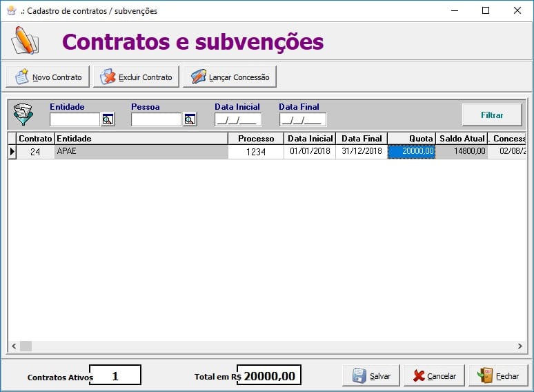Close the form with Fechar
The image size is (534, 392).
tap(498, 376)
